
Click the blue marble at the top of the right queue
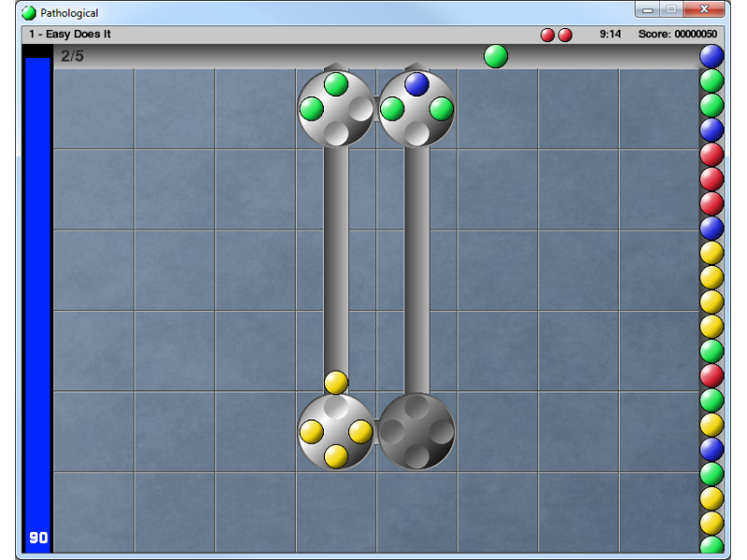[x=712, y=56]
